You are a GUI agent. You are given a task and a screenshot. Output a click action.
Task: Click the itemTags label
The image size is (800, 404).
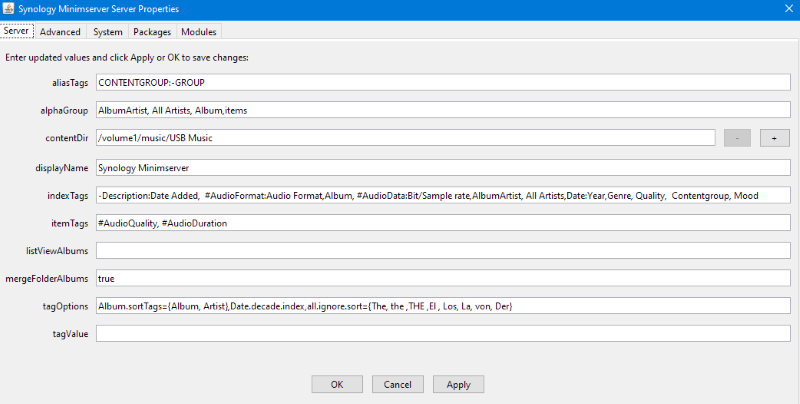(70, 223)
